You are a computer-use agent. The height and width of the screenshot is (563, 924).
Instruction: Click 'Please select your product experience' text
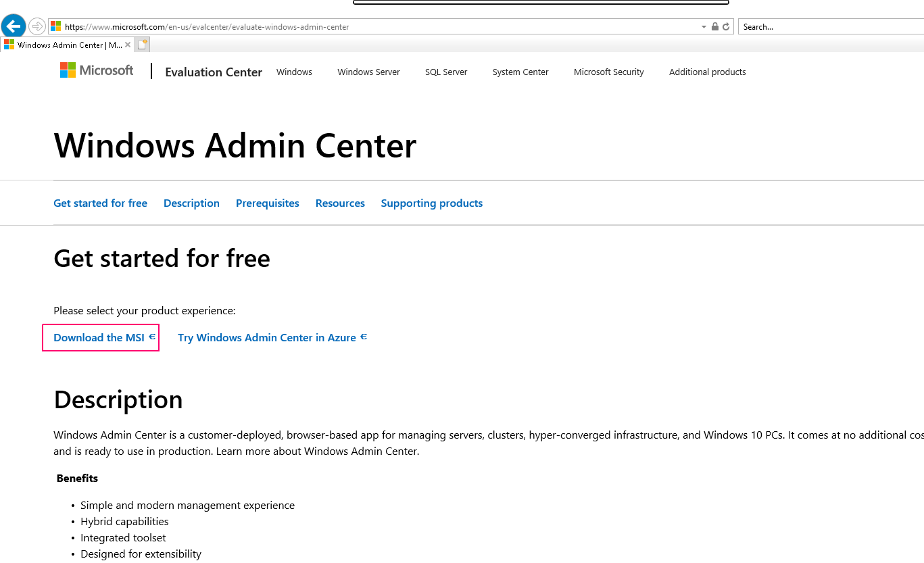tap(145, 311)
